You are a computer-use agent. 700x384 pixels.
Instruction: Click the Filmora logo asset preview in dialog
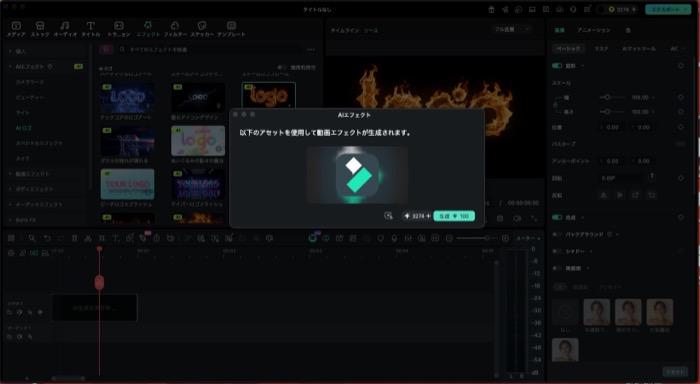(357, 175)
